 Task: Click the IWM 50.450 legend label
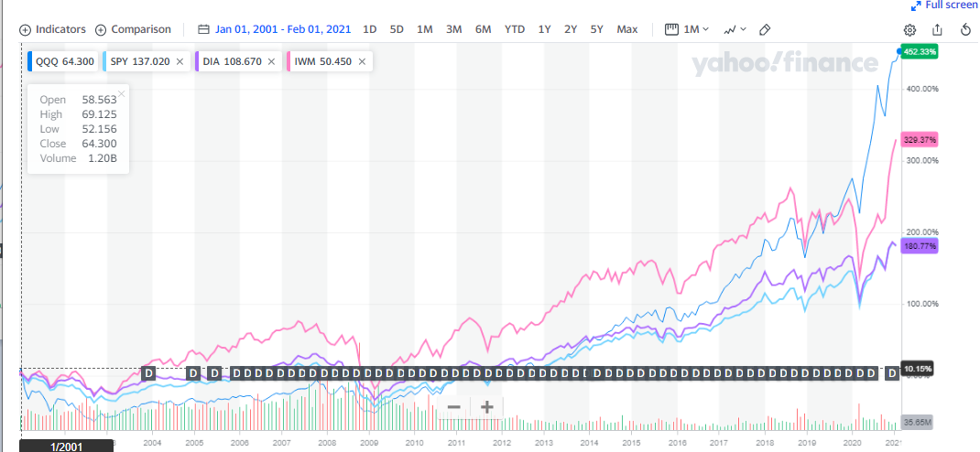325,62
